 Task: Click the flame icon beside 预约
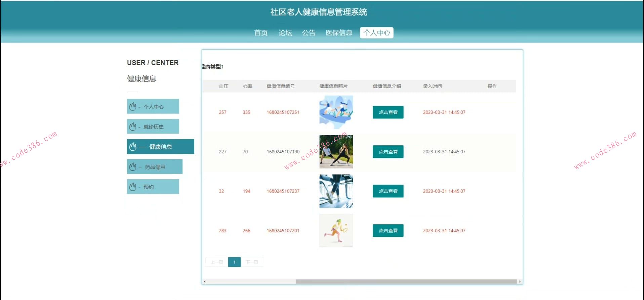point(133,187)
